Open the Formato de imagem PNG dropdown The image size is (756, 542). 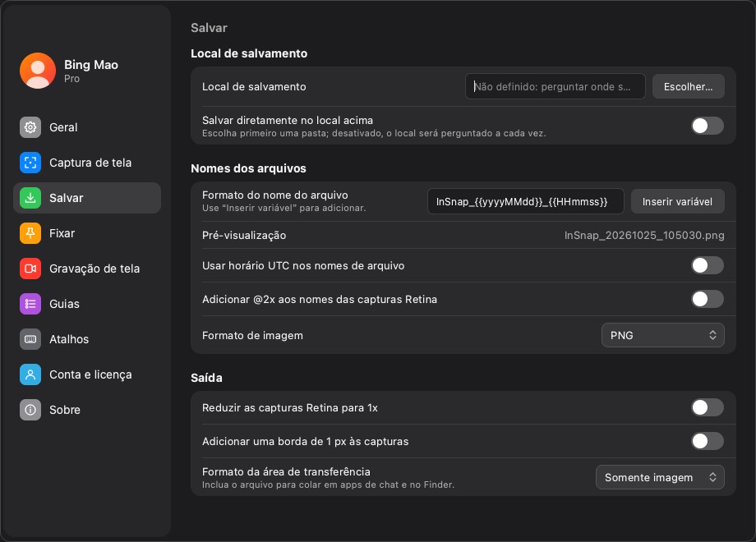(663, 335)
